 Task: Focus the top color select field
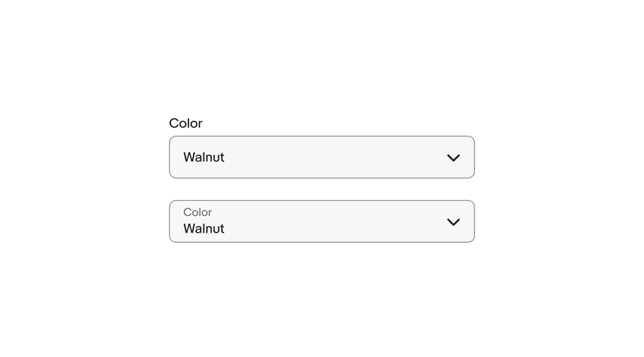click(322, 157)
